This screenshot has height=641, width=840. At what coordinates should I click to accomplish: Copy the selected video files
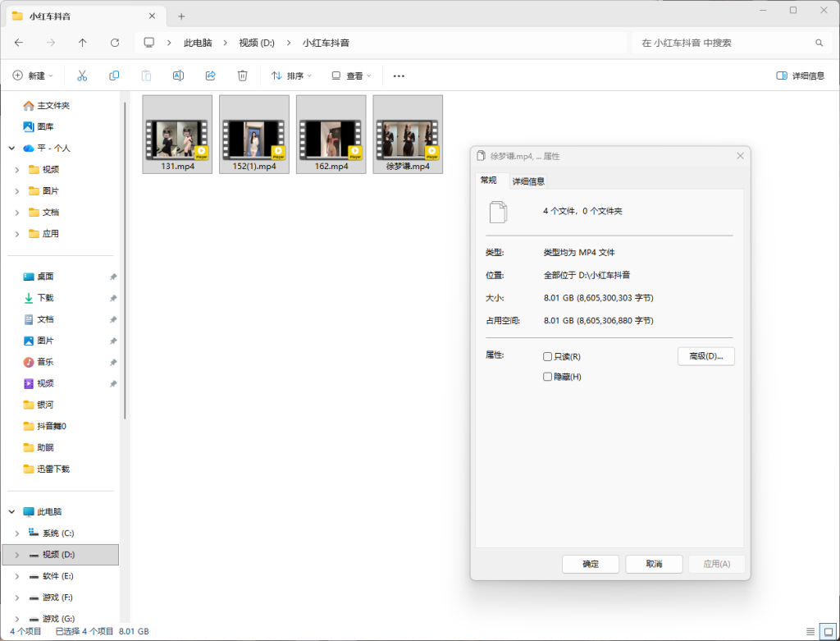[x=114, y=75]
